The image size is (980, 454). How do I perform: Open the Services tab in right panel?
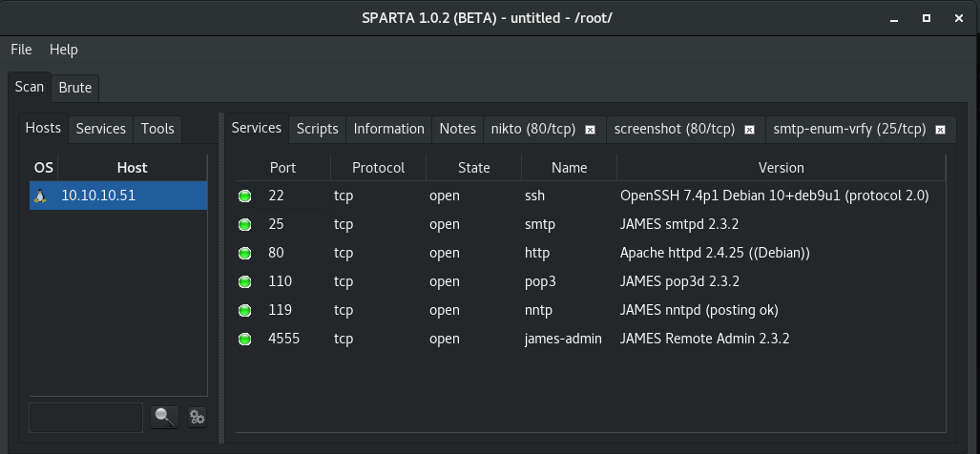click(257, 128)
